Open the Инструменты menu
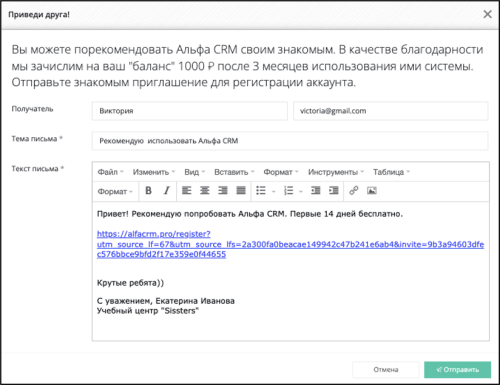500x385 pixels. click(x=336, y=172)
